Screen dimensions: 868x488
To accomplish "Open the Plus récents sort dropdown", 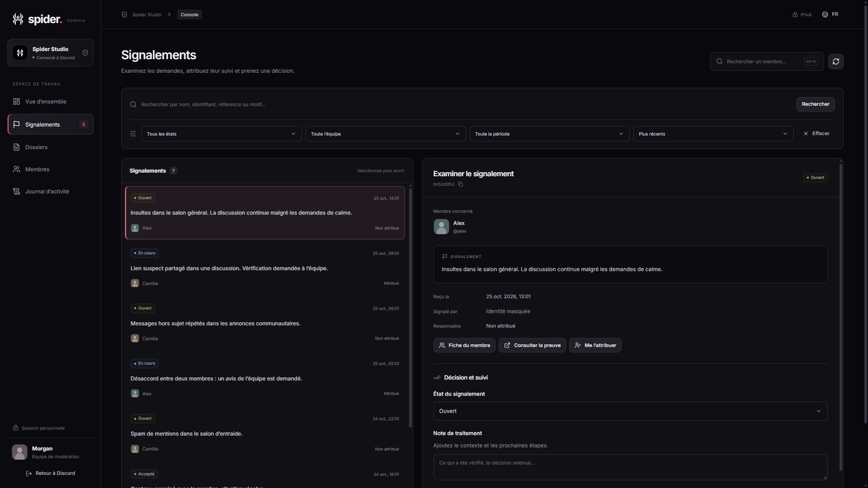I will pos(713,134).
